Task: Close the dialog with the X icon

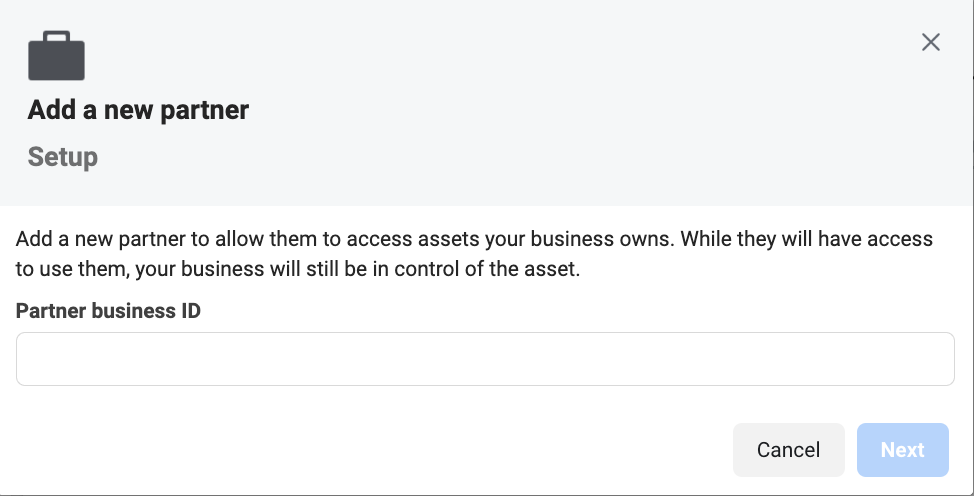Action: (931, 42)
